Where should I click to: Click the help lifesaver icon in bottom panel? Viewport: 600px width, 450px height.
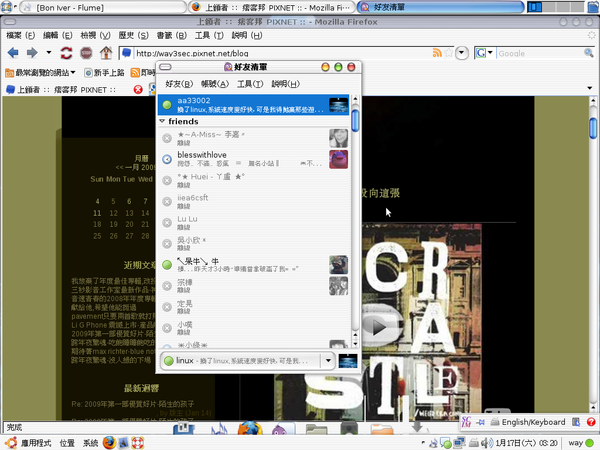138,443
